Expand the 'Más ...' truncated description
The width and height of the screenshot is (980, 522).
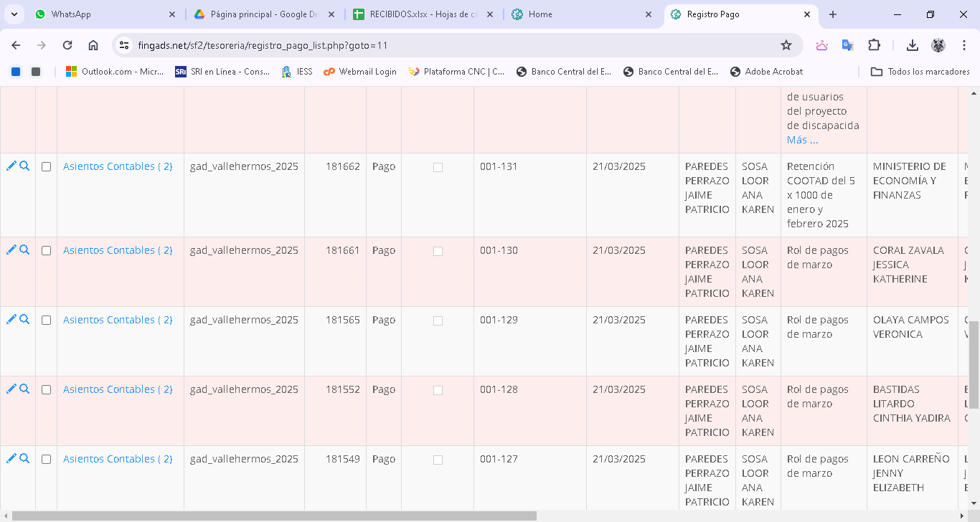802,140
